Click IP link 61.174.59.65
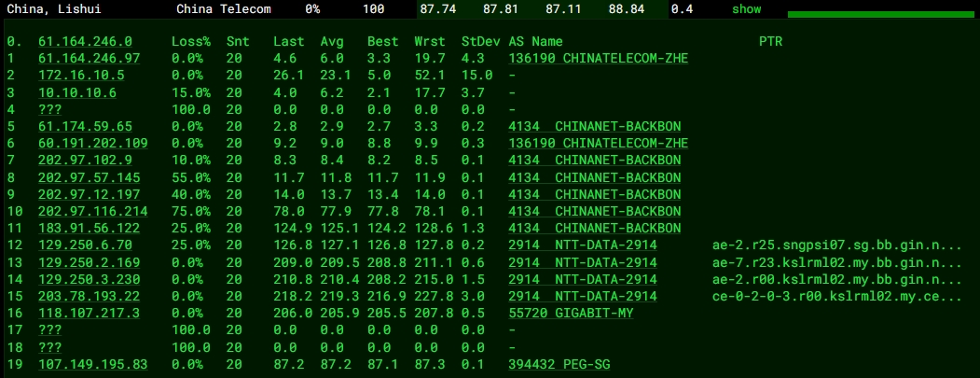The width and height of the screenshot is (980, 378). (x=85, y=126)
